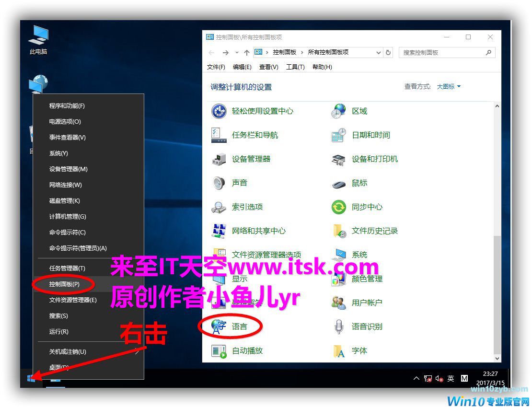Open the 帮助(H) menu
532x408 pixels.
click(322, 67)
